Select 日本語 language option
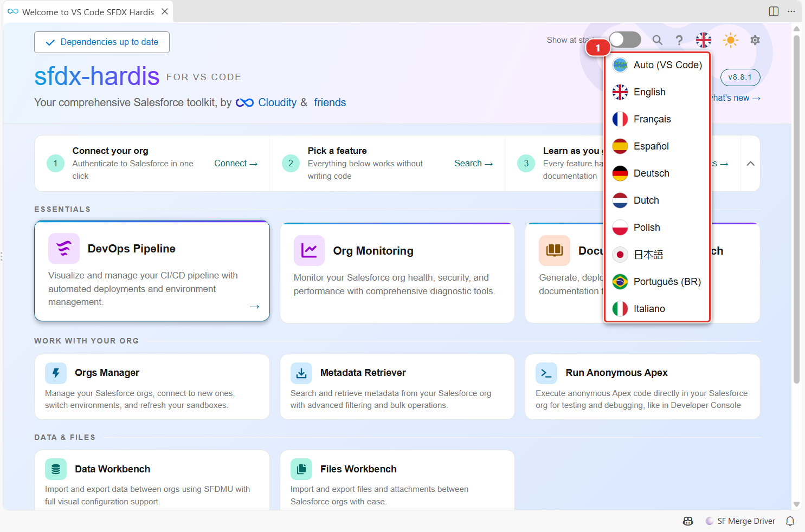This screenshot has width=805, height=532. tap(657, 255)
